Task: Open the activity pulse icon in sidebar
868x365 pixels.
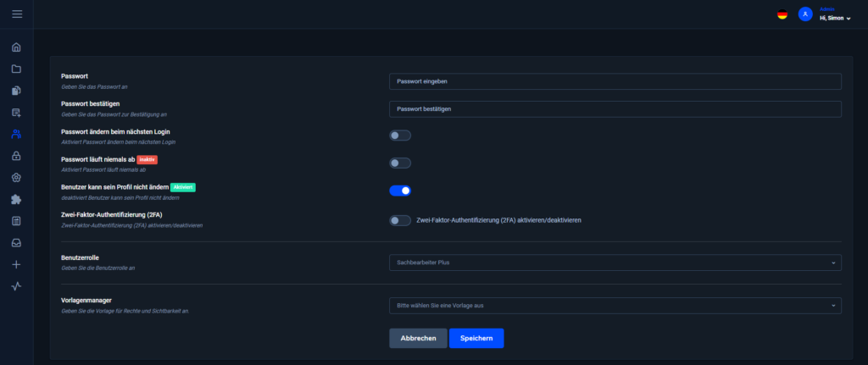Action: pyautogui.click(x=16, y=286)
